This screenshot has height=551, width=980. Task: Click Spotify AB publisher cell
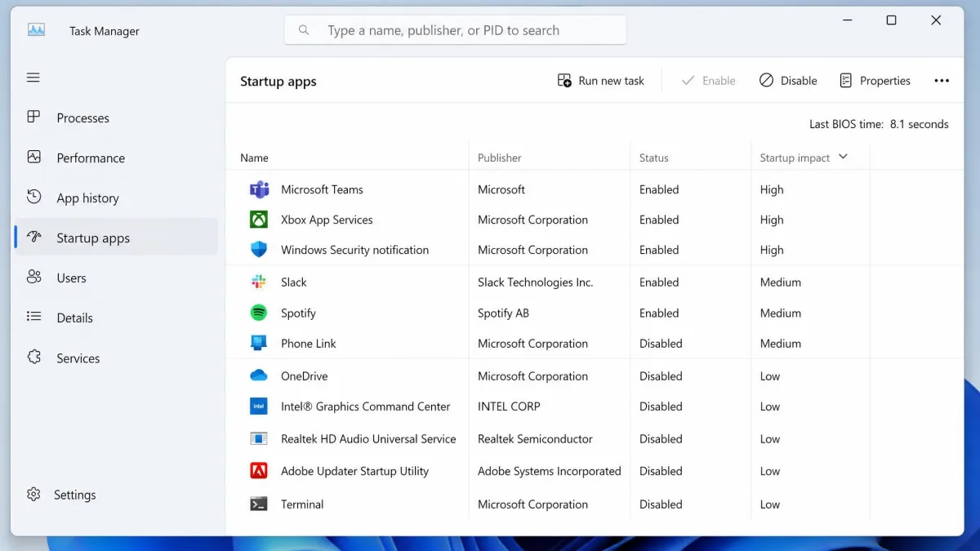[x=503, y=313]
